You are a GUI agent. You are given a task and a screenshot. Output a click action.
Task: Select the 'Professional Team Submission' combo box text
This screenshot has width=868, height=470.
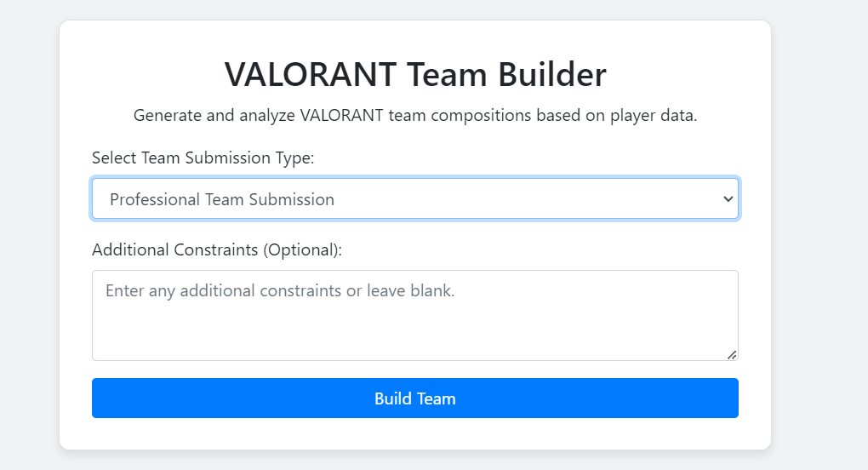tap(222, 200)
